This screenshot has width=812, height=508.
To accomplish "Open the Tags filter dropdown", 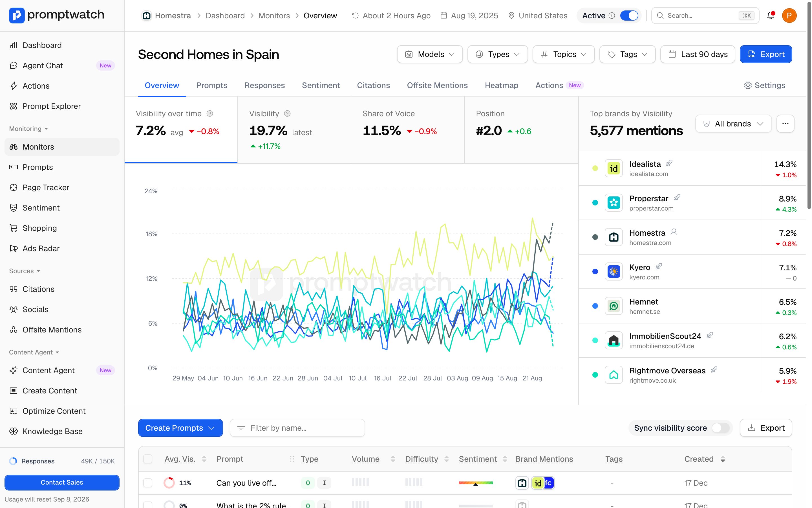I will click(627, 54).
